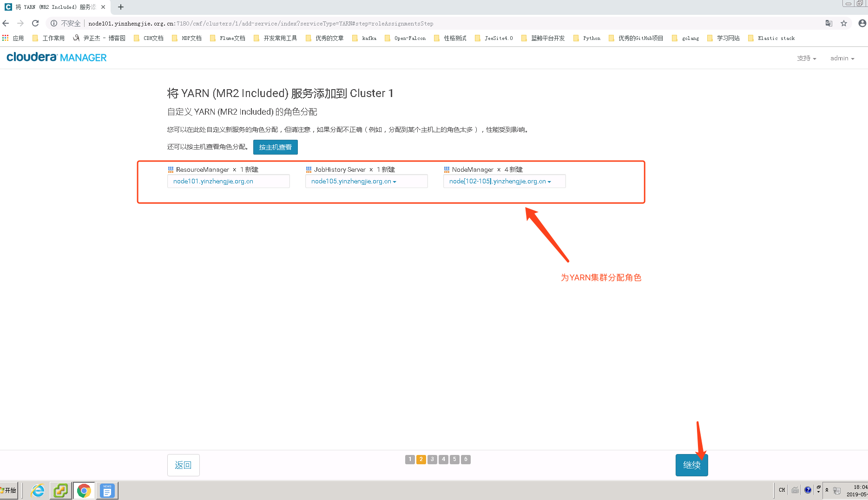Jump to wizard step 3

[432, 459]
